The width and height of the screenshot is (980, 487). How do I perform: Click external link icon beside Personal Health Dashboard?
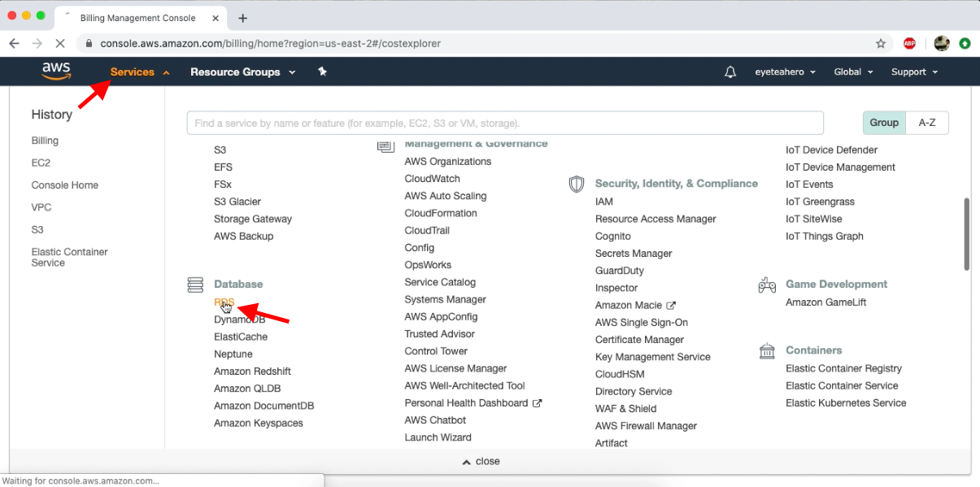tap(538, 403)
